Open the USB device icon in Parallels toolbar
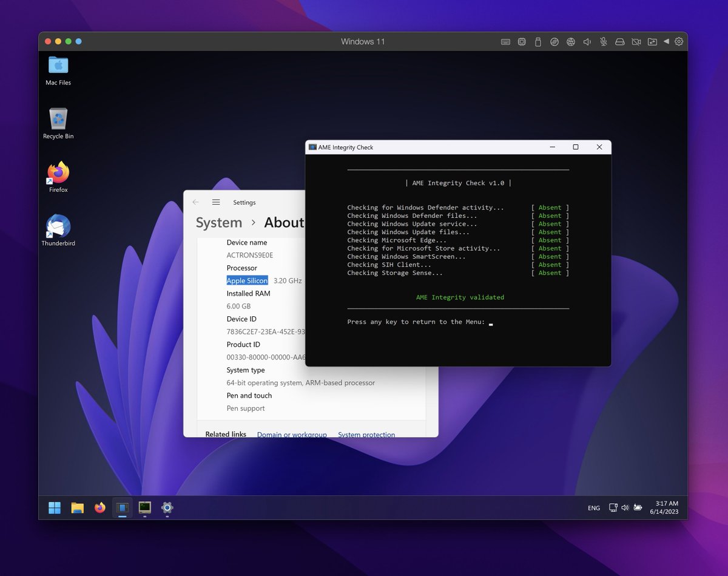 point(538,42)
